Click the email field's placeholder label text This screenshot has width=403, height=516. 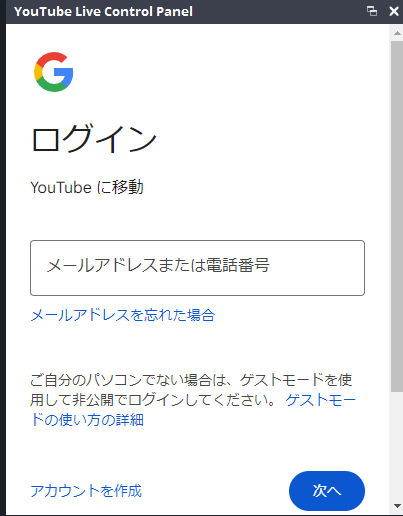click(x=158, y=265)
